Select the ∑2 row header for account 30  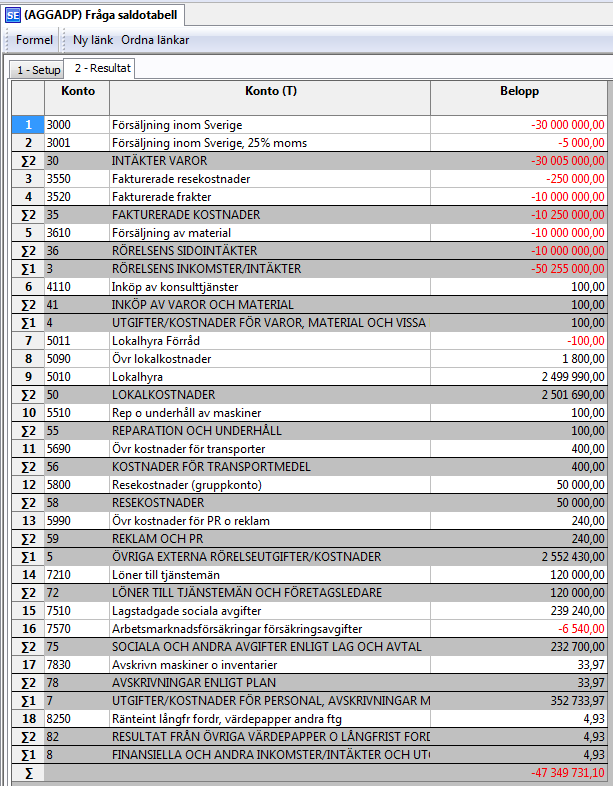pos(28,161)
